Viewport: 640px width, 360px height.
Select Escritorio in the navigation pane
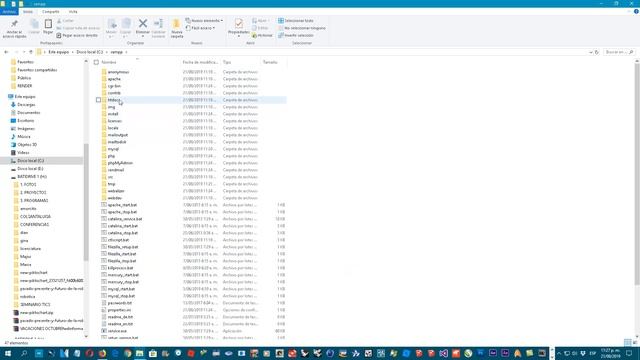pos(26,120)
